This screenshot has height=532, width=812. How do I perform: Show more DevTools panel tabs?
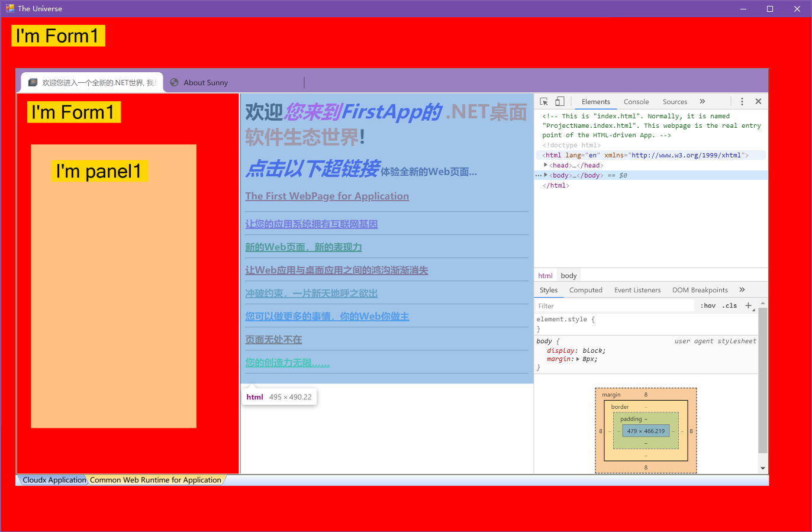pos(703,102)
